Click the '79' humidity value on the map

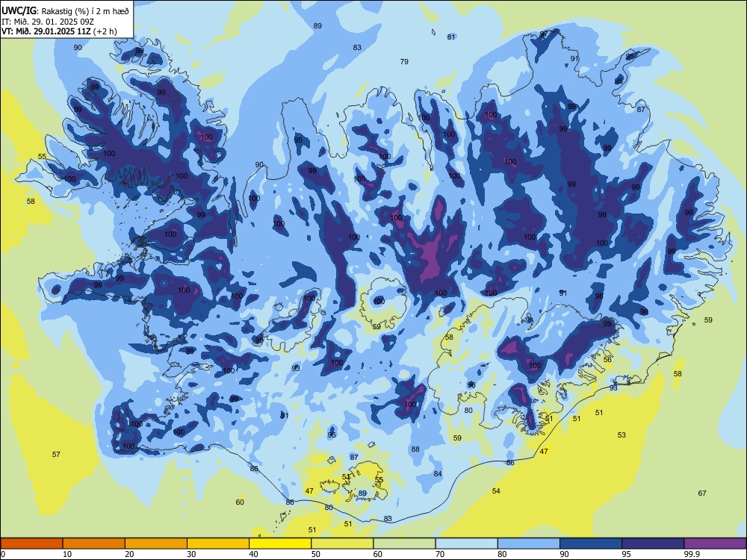coord(404,61)
